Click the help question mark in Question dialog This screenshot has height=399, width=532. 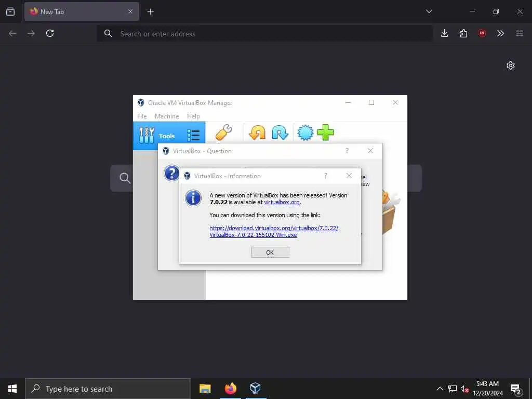(x=347, y=151)
